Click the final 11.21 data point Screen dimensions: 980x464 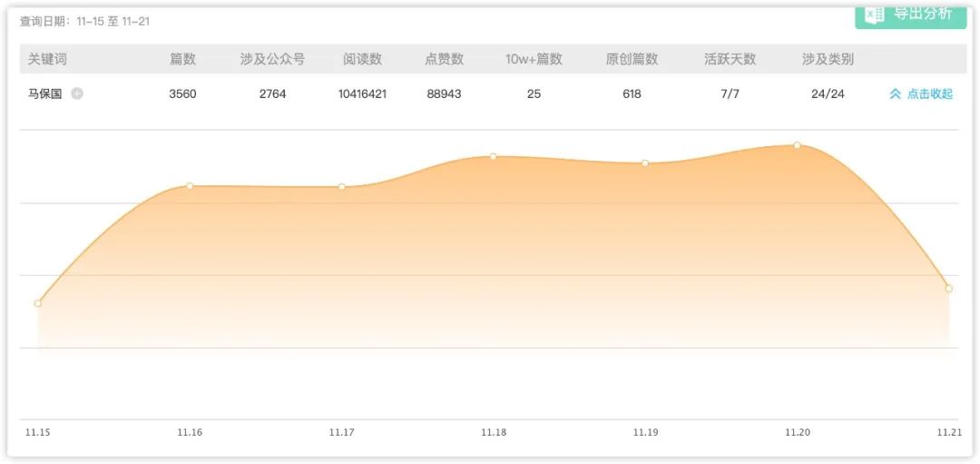(949, 289)
